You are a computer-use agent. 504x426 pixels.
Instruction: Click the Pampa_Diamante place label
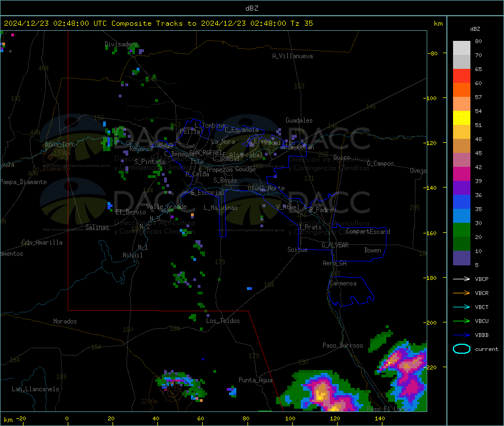click(24, 182)
